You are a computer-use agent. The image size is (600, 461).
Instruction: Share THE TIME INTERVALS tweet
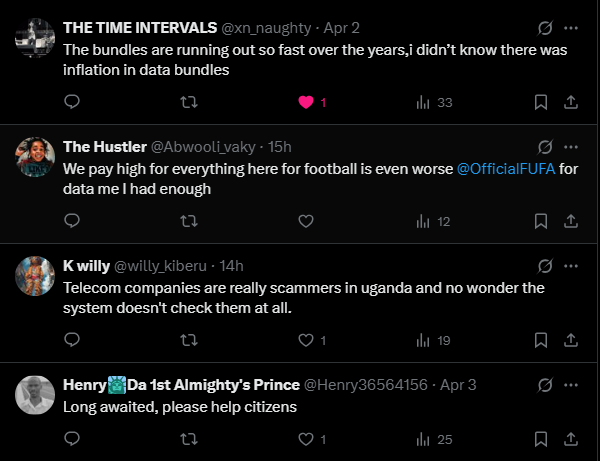click(570, 102)
